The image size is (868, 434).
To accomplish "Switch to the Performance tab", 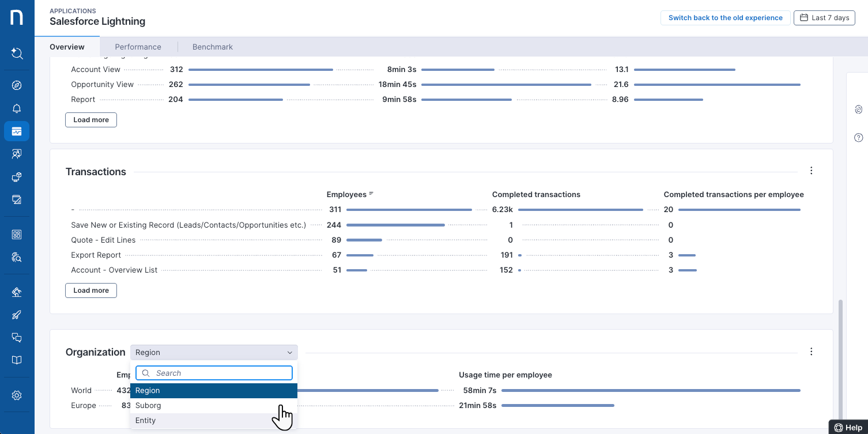I will (x=138, y=47).
